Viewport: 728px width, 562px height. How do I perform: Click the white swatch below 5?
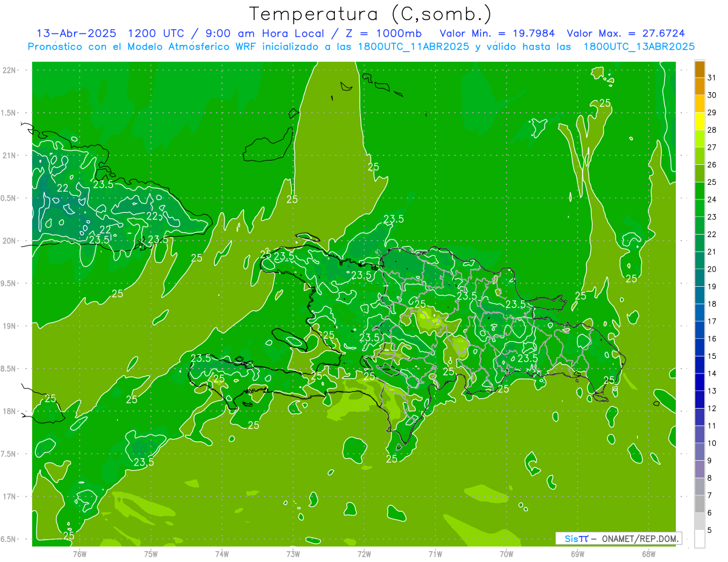click(699, 539)
